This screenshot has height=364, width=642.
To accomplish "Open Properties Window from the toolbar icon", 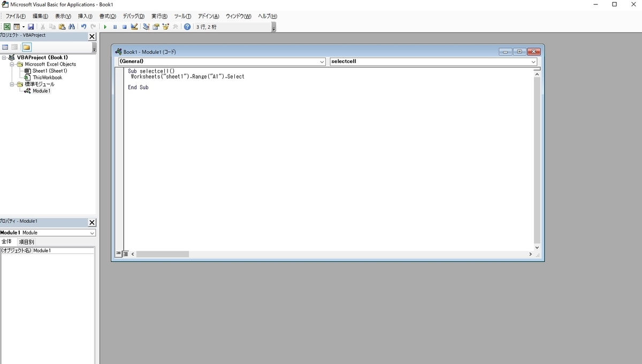I will click(156, 27).
